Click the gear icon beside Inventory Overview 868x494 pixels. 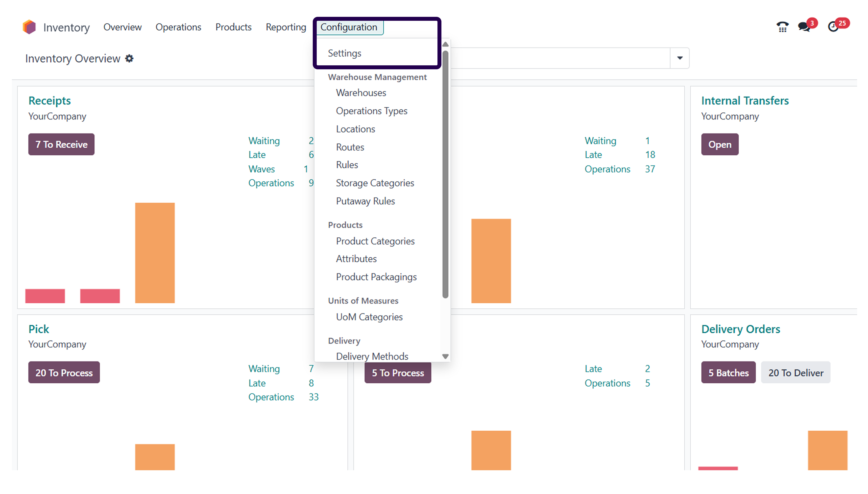pyautogui.click(x=129, y=58)
